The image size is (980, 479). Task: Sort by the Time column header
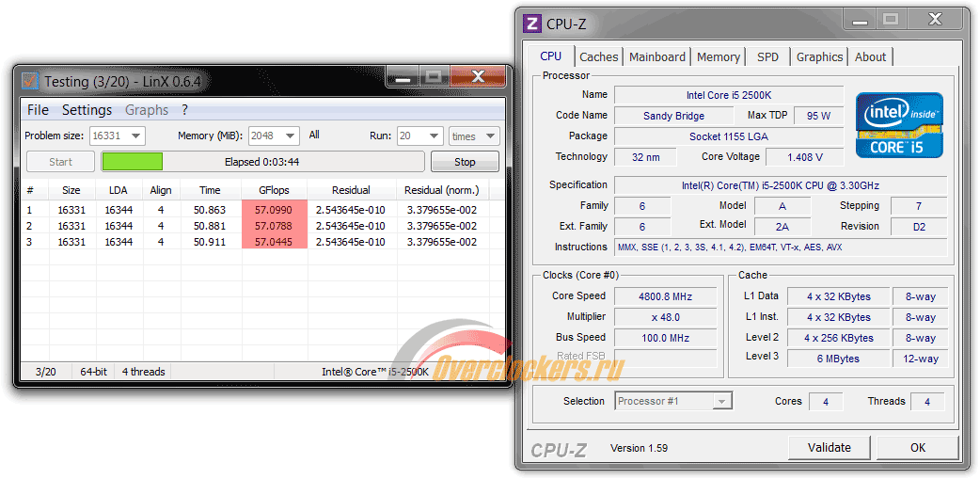click(210, 190)
